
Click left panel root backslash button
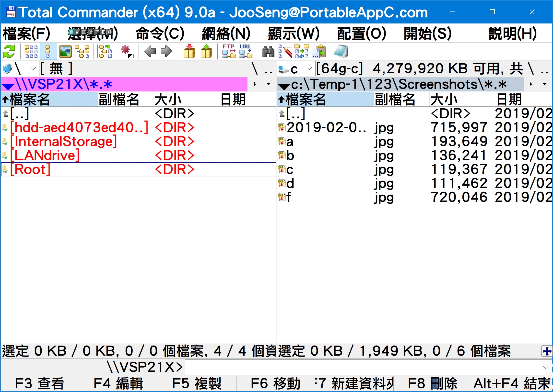(255, 69)
